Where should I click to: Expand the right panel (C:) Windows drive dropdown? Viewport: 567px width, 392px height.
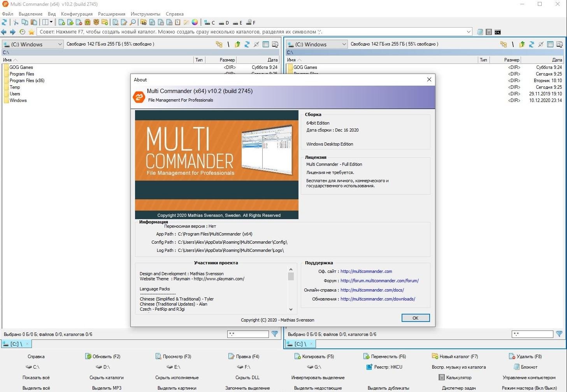click(344, 44)
